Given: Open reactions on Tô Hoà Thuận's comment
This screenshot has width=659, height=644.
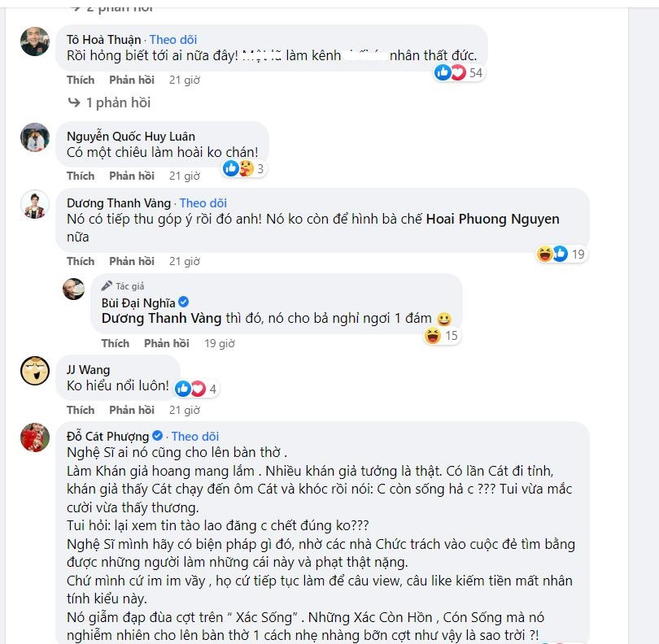Looking at the screenshot, I should (x=459, y=73).
